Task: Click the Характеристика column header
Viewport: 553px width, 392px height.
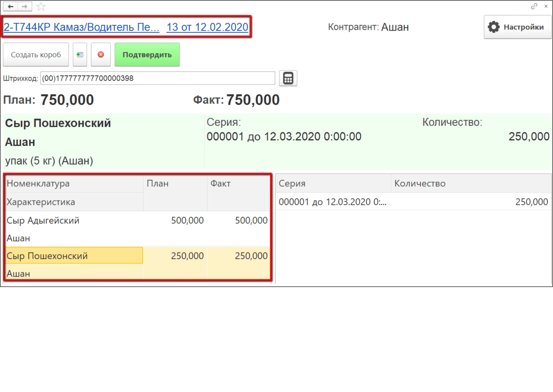Action: tap(74, 202)
